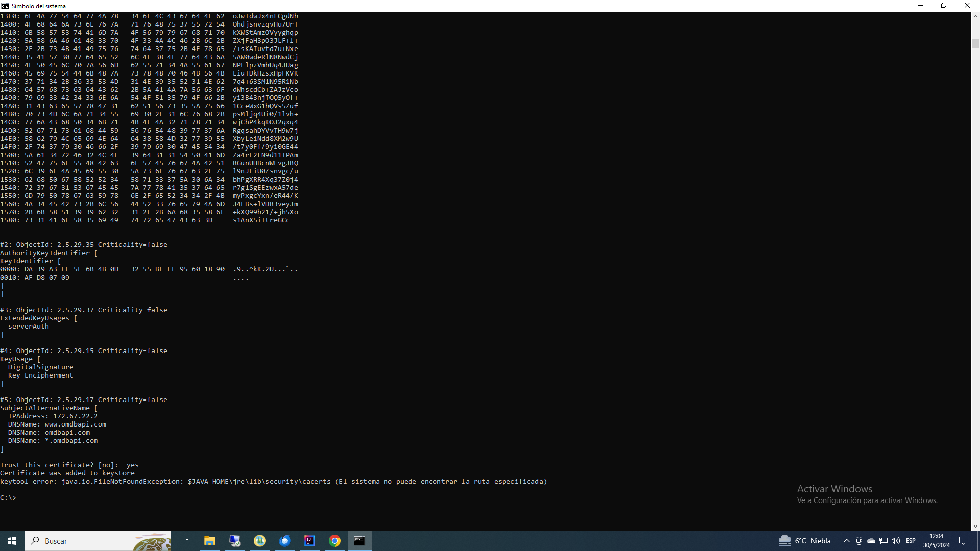Expand the hidden system tray icons chevron
This screenshot has width=980, height=551.
pos(846,541)
